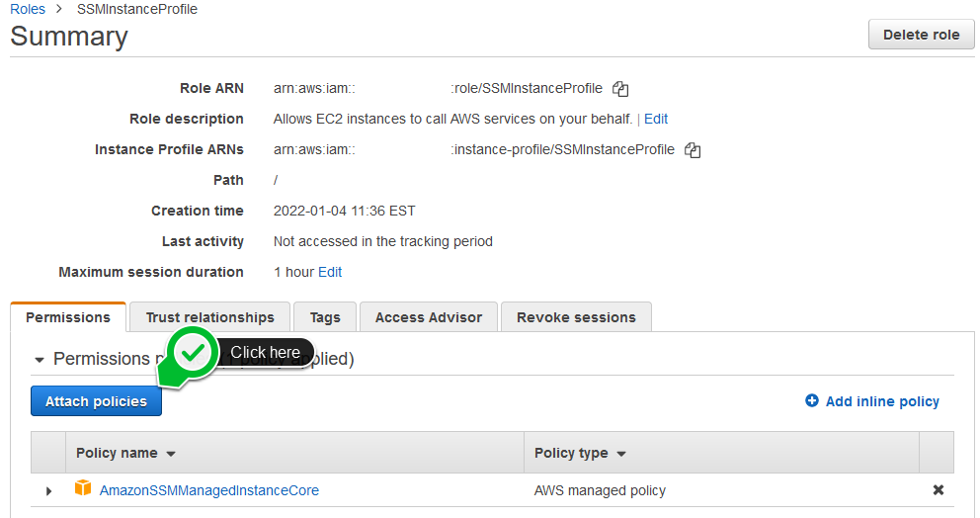The width and height of the screenshot is (980, 518).
Task: Detach AmazonSSMManagedInstanceCore with the X icon
Action: coord(939,490)
